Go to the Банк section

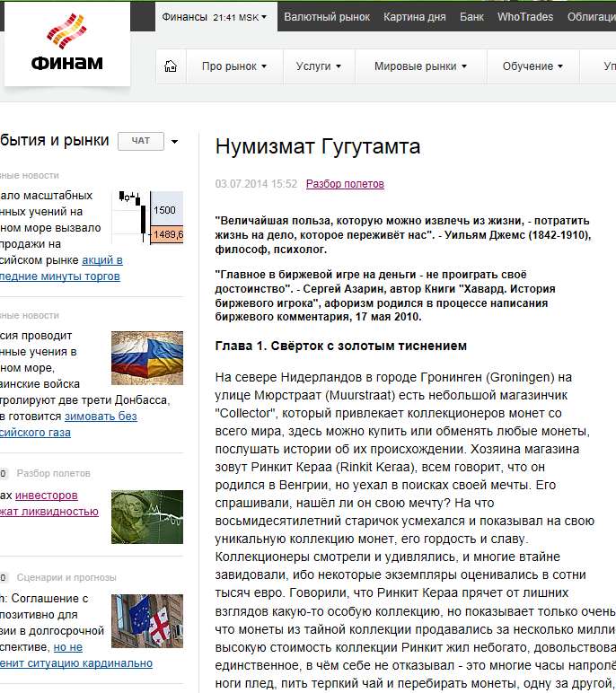coord(471,16)
